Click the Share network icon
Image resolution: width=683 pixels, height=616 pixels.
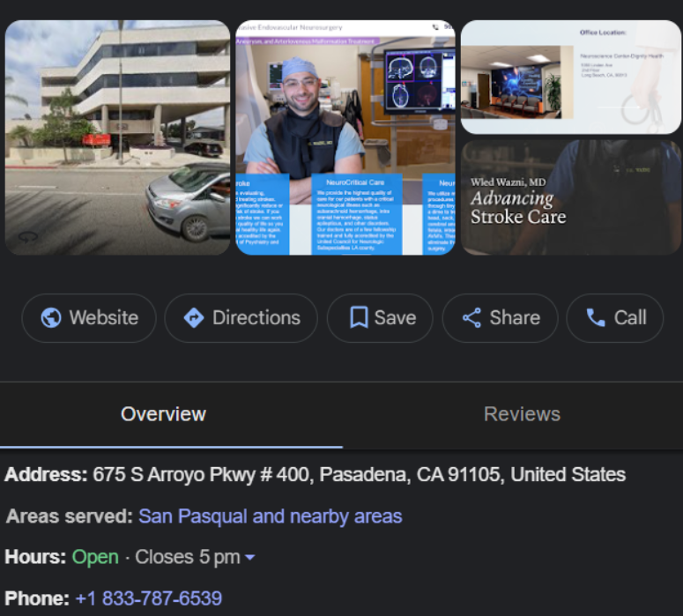472,318
